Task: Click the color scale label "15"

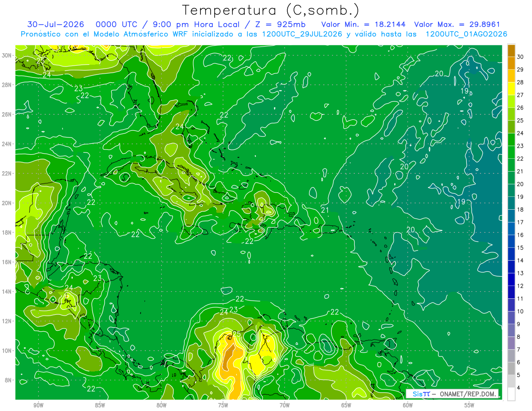Action: tap(521, 248)
